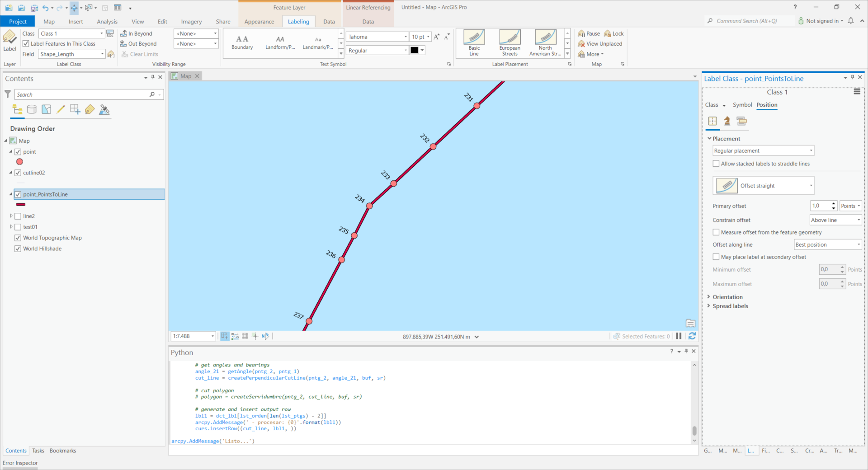Open the font dropdown showing Tahoma

tap(404, 37)
